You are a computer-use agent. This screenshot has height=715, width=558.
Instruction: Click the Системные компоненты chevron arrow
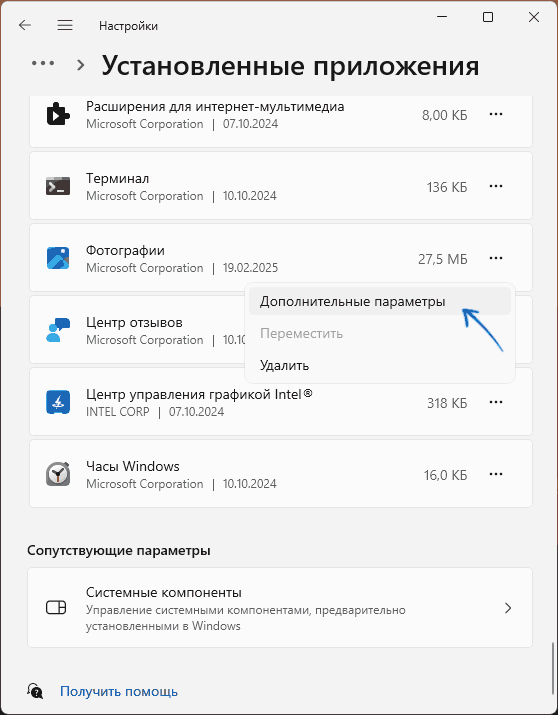click(x=508, y=608)
